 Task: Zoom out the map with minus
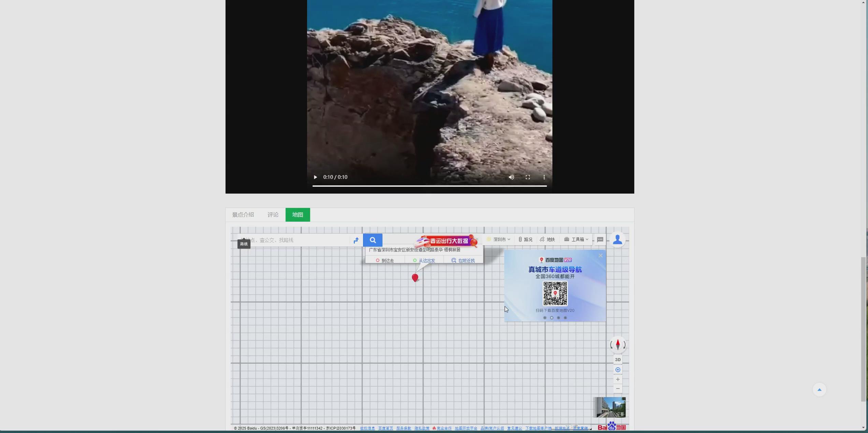point(618,389)
